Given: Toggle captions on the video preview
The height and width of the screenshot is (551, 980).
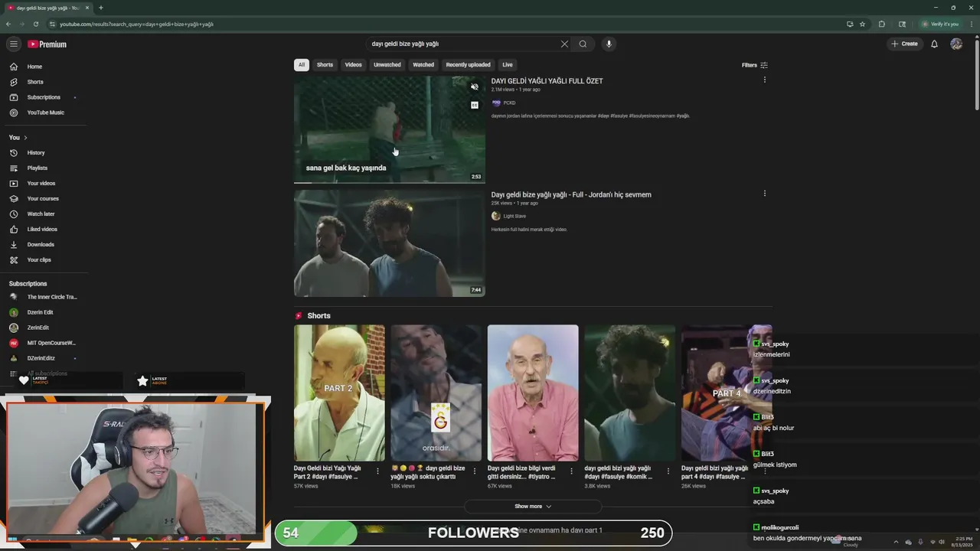Looking at the screenshot, I should 475,105.
